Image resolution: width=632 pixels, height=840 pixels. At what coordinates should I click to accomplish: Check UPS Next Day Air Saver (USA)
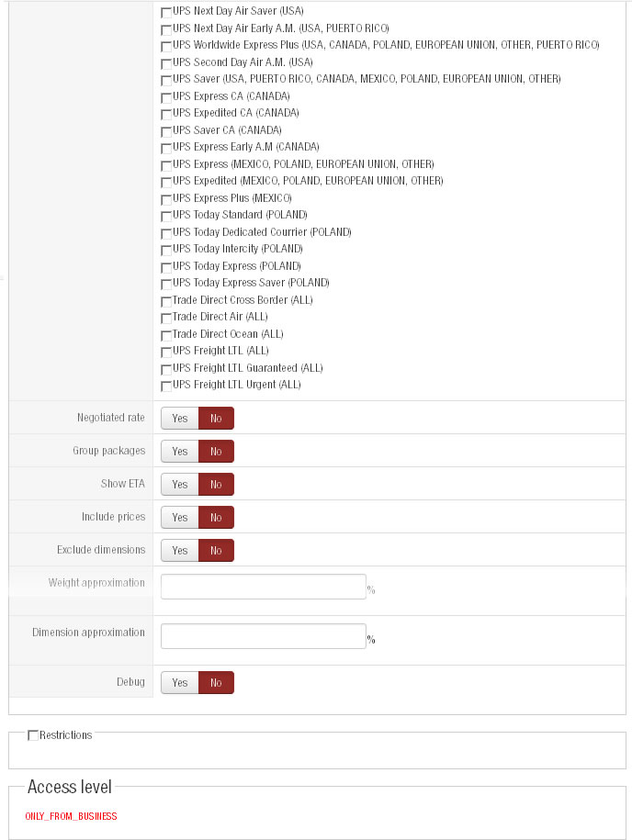166,12
